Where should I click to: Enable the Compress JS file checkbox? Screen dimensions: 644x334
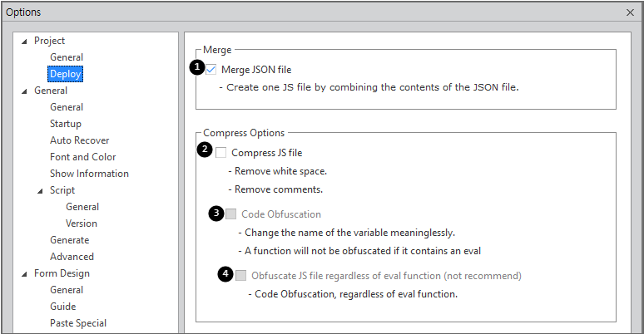pyautogui.click(x=221, y=152)
